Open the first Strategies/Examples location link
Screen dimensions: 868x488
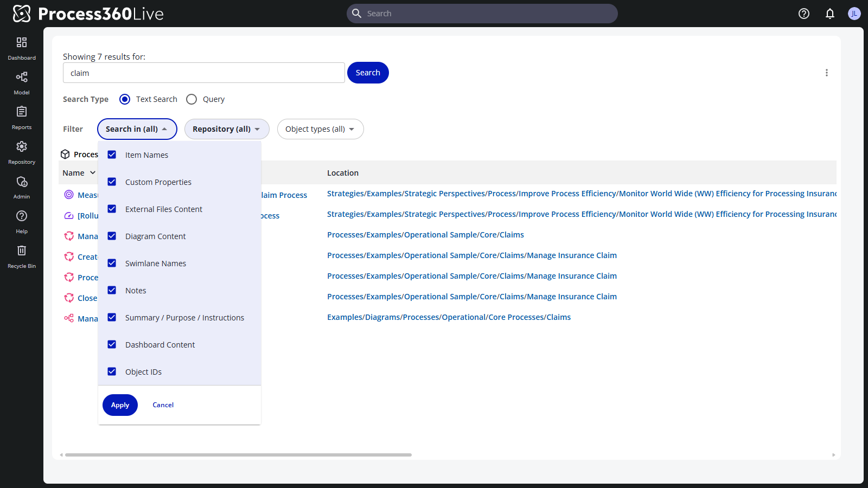tap(582, 194)
